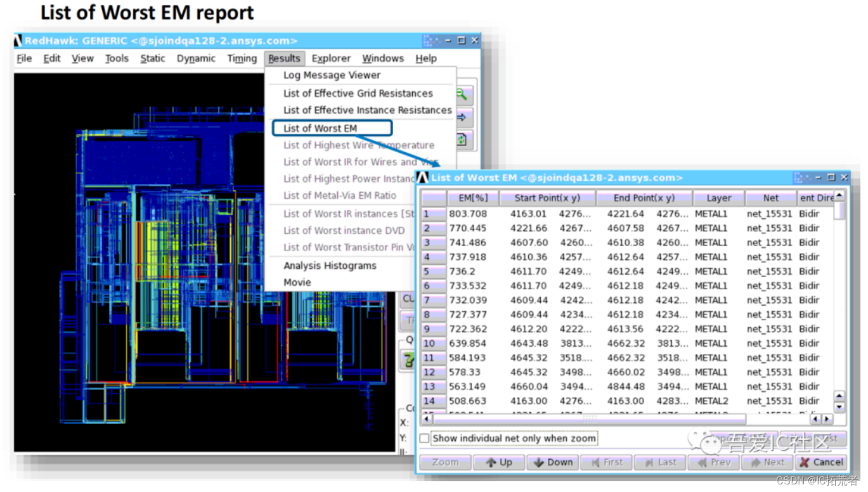Click the Next button
This screenshot has width=868, height=492.
pyautogui.click(x=767, y=462)
